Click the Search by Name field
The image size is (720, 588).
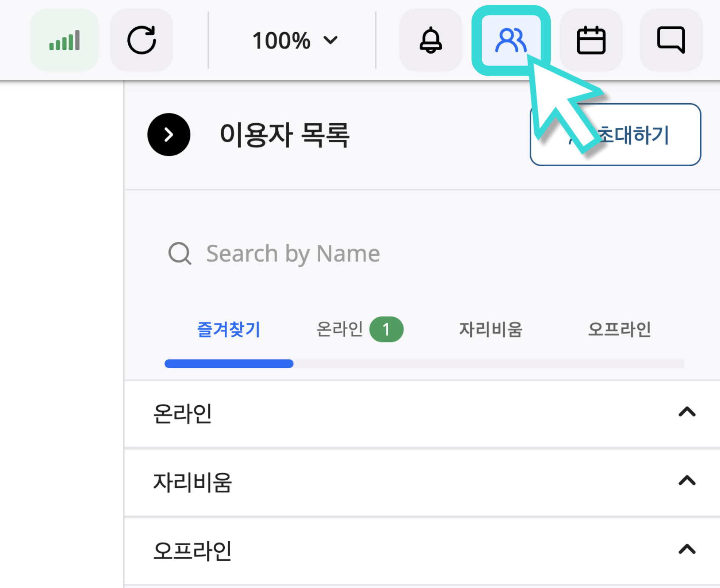(340, 254)
